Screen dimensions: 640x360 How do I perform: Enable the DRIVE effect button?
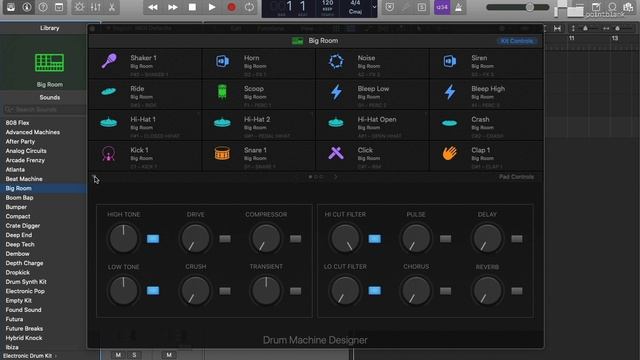(225, 239)
